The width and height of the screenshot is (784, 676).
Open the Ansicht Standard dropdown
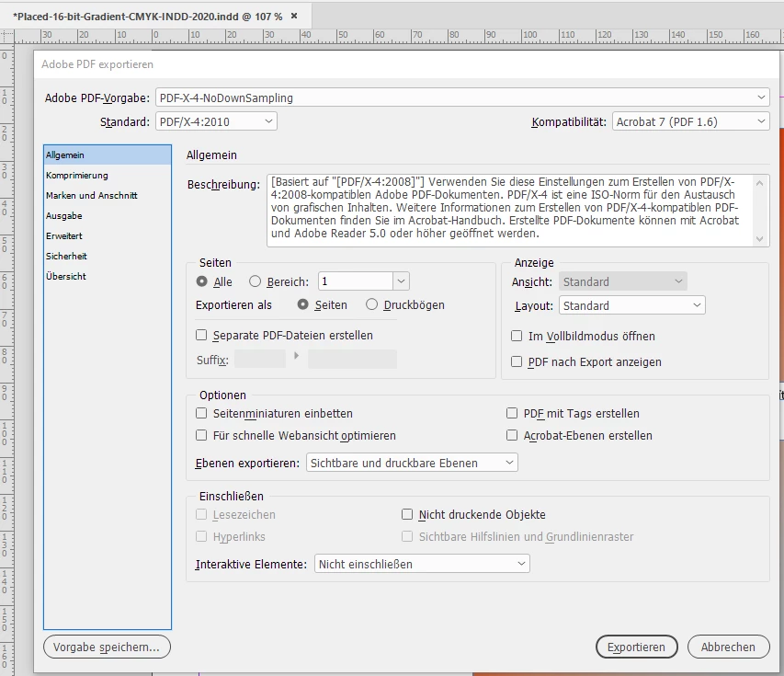(x=623, y=281)
